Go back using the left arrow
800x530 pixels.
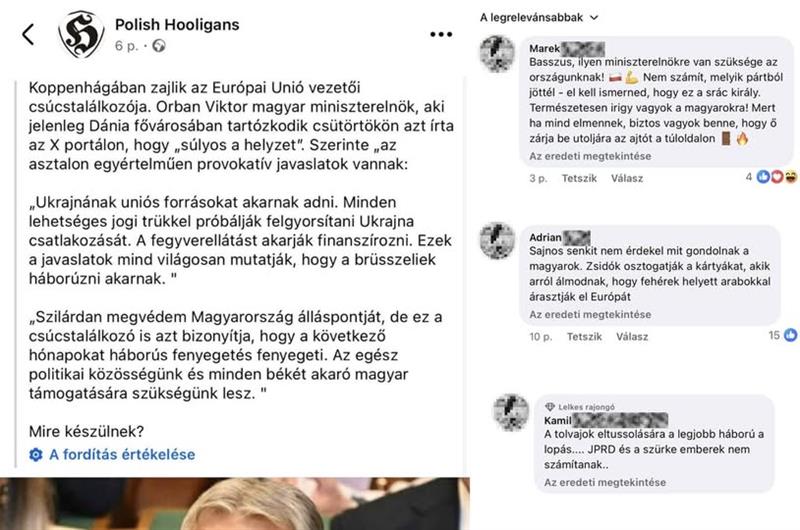point(28,35)
